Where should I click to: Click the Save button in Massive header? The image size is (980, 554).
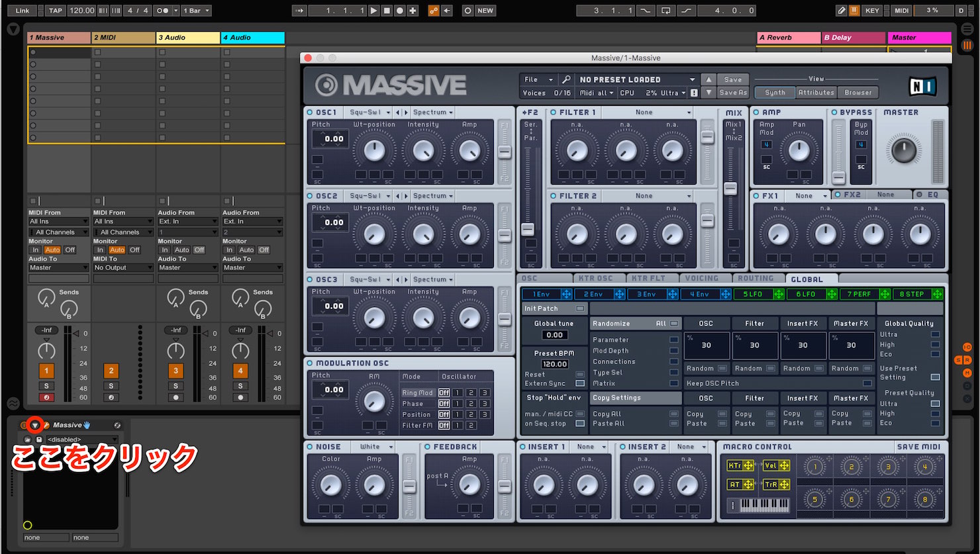(732, 79)
